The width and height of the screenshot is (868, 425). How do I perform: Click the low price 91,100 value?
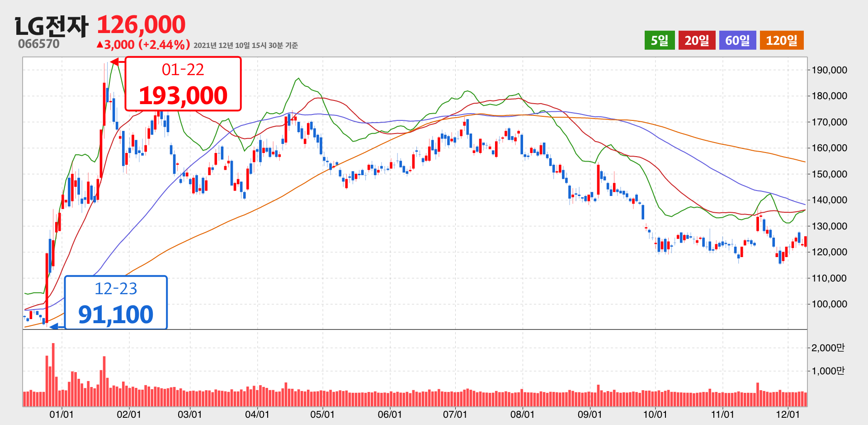coord(116,315)
